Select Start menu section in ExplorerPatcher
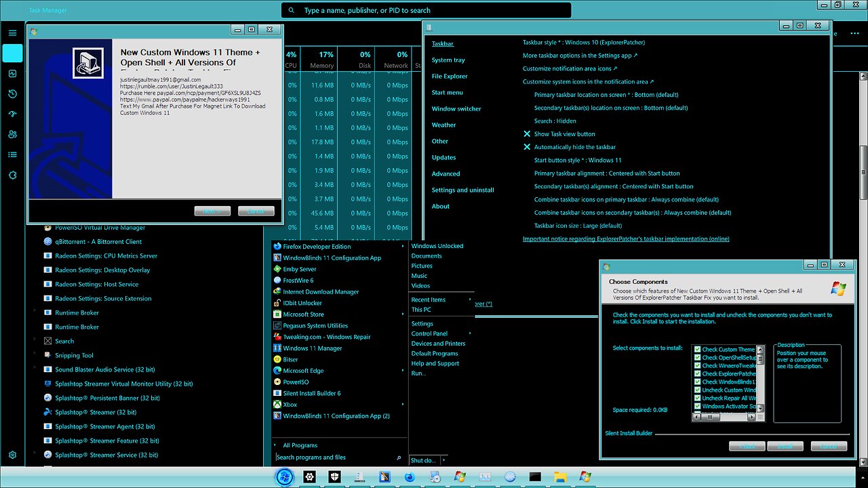The height and width of the screenshot is (488, 868). pyautogui.click(x=448, y=93)
